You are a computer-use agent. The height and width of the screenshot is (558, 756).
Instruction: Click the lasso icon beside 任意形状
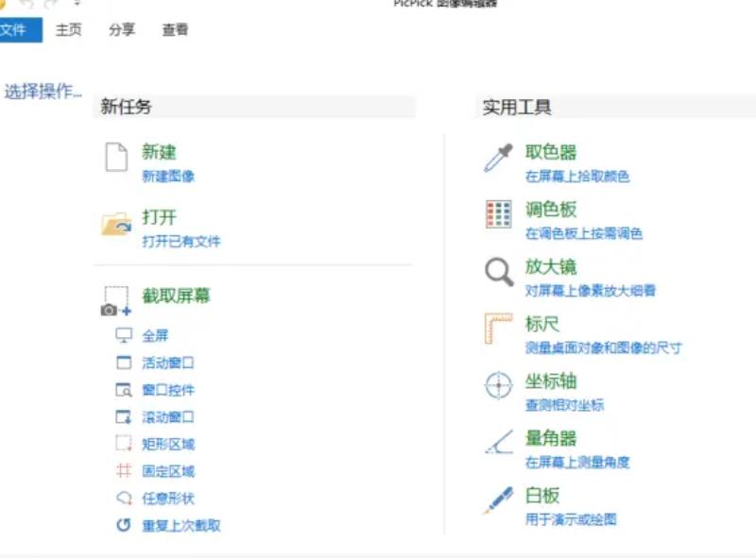tap(124, 498)
